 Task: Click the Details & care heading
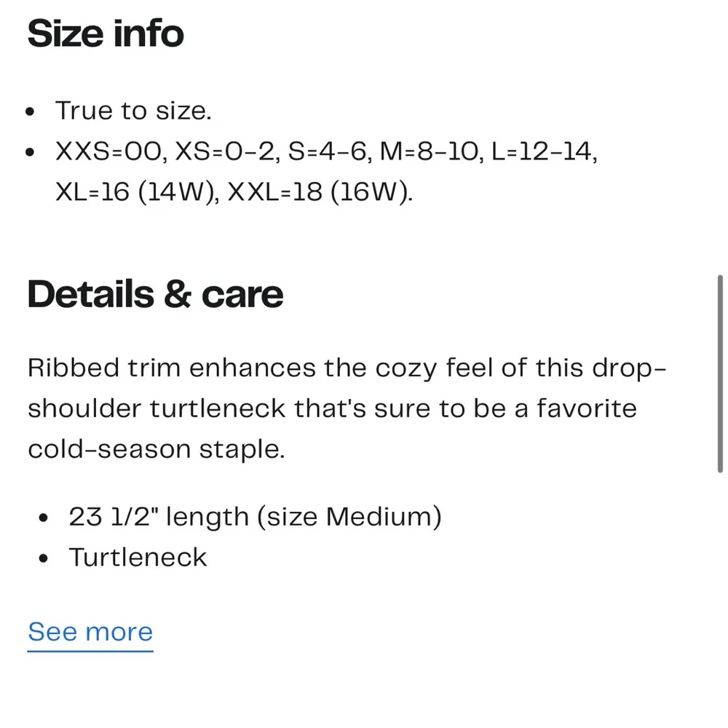[x=155, y=293]
